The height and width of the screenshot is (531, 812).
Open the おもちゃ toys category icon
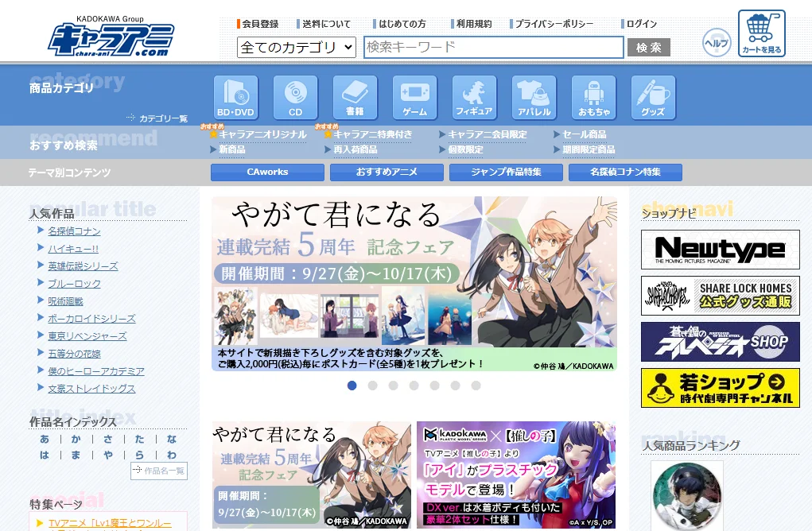point(593,97)
